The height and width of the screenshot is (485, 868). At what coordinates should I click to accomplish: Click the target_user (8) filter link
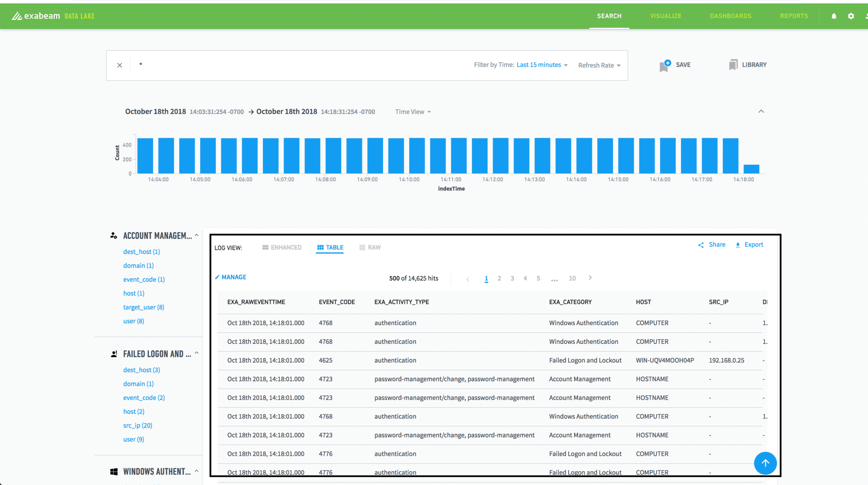coord(144,307)
